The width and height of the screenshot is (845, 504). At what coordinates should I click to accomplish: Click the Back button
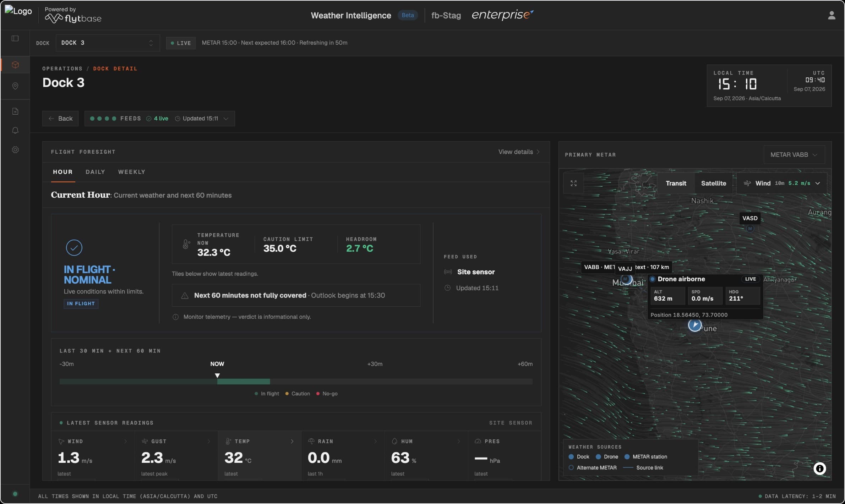[60, 119]
